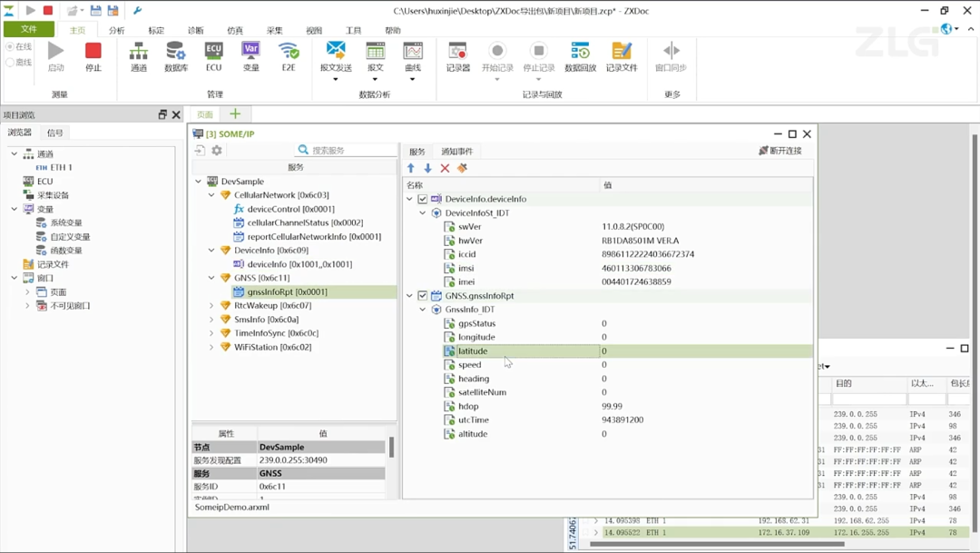980x553 pixels.
Task: Switch to the 信号 tab in project browser
Action: point(55,133)
